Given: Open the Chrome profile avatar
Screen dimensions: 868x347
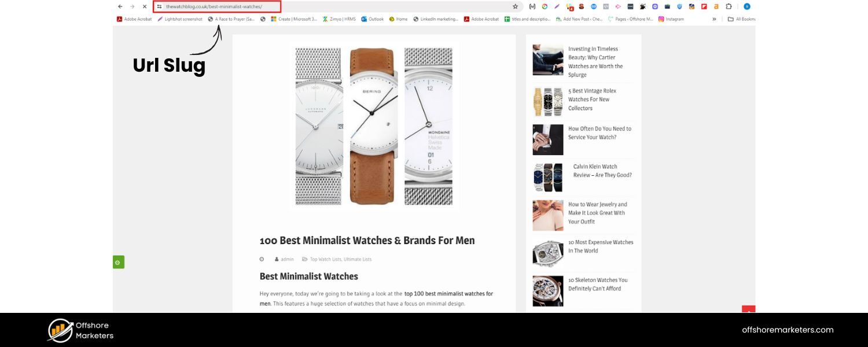Looking at the screenshot, I should (746, 6).
